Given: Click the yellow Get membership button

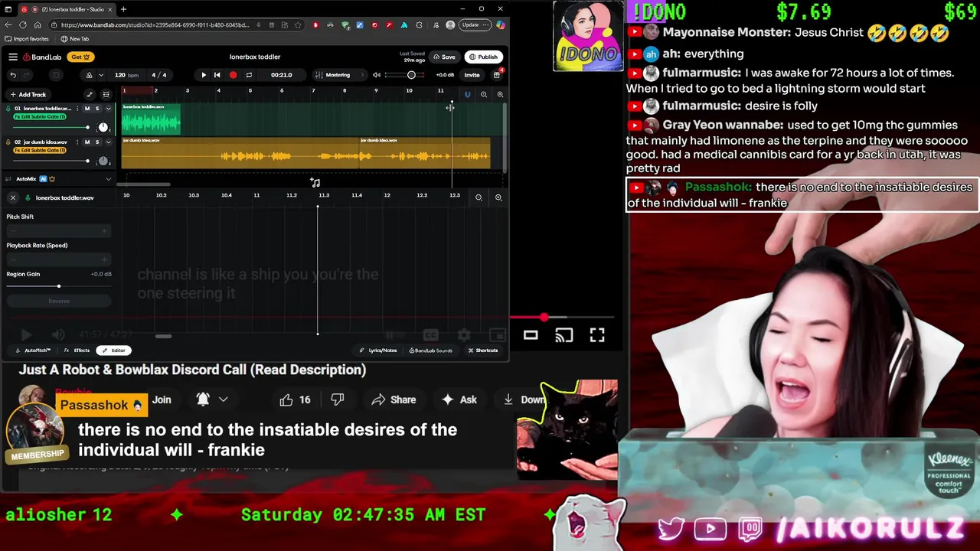Looking at the screenshot, I should pyautogui.click(x=80, y=57).
